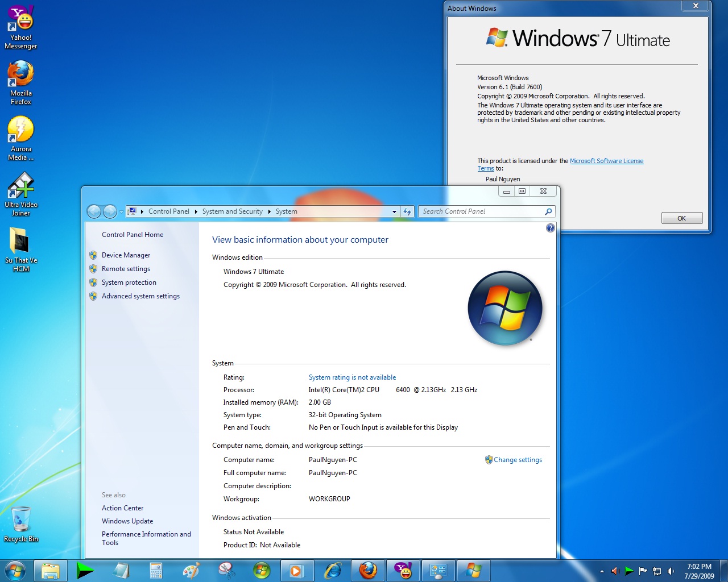Click the Windows logo image in System
The image size is (728, 582).
pos(505,309)
